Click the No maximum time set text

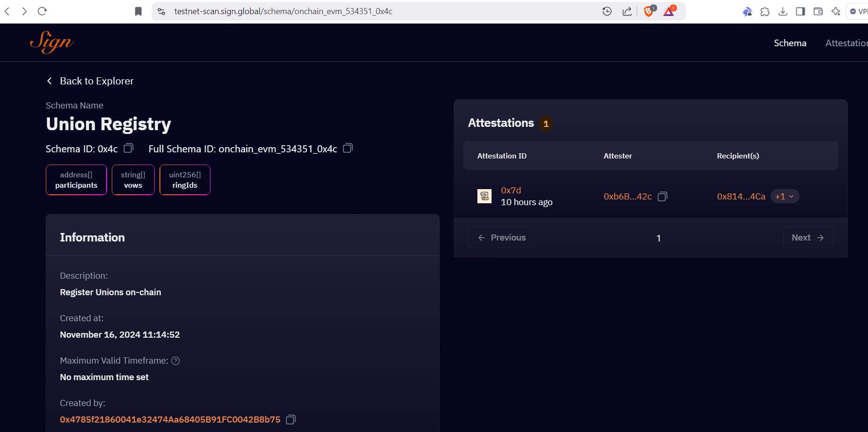tap(104, 377)
